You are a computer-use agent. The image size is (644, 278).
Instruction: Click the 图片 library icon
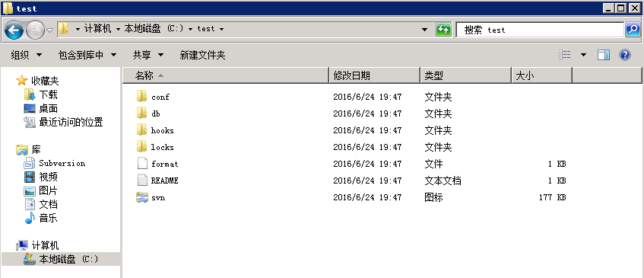[x=30, y=191]
